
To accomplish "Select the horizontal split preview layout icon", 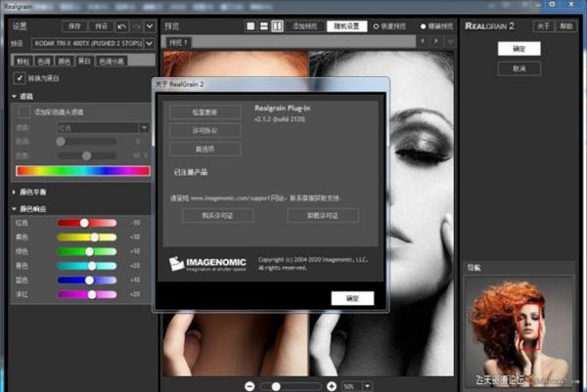I will (264, 25).
